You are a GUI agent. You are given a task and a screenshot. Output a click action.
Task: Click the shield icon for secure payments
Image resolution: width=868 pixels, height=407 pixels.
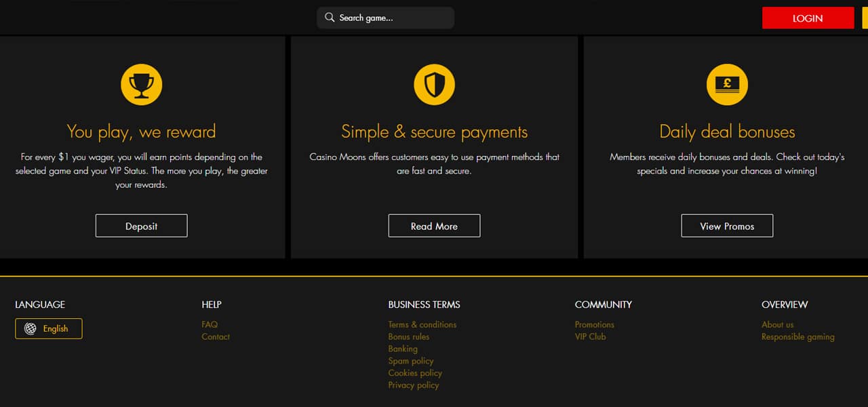tap(434, 85)
